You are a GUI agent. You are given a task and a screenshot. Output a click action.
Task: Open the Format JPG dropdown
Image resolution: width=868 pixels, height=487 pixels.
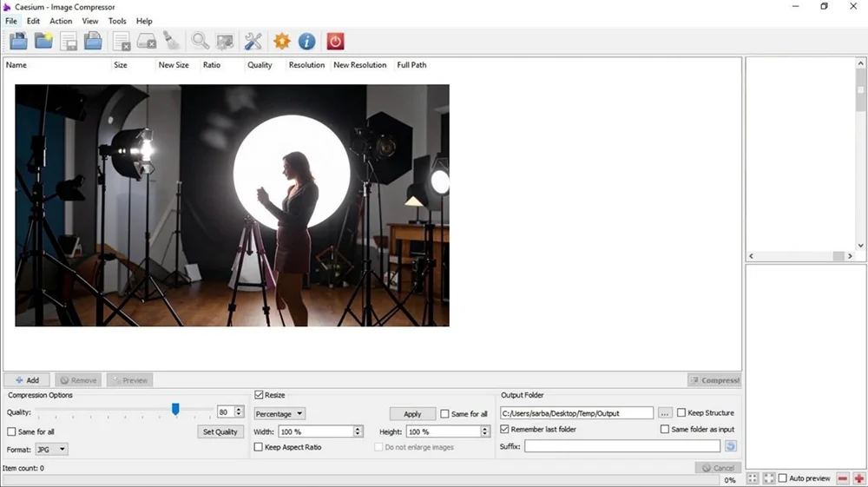pyautogui.click(x=51, y=450)
